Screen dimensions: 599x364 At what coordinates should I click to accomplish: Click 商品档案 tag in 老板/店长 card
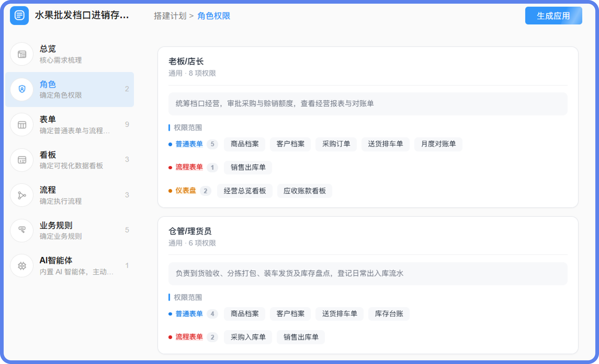pos(245,144)
